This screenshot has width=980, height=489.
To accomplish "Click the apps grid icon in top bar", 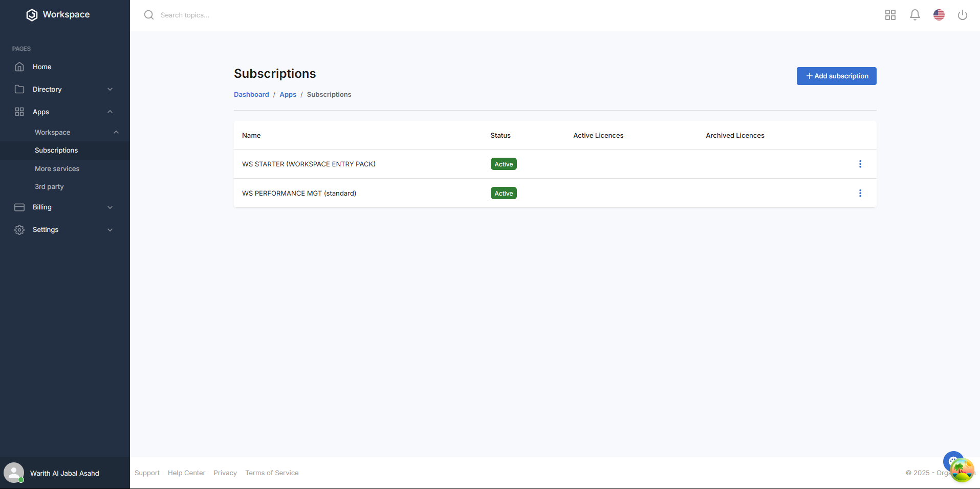I will point(890,15).
